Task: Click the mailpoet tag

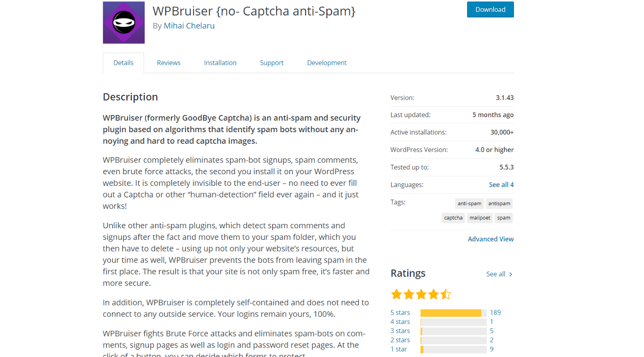Action: coord(480,218)
